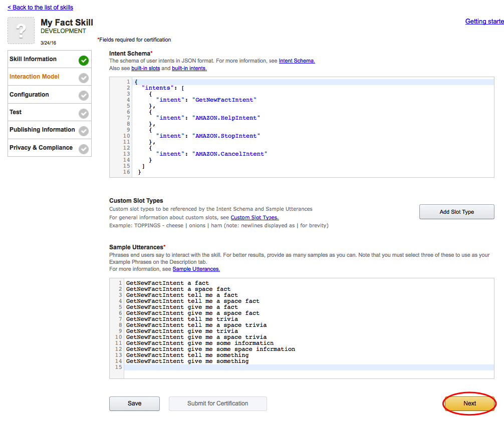Click the gray checkmark beside Test

(x=84, y=114)
